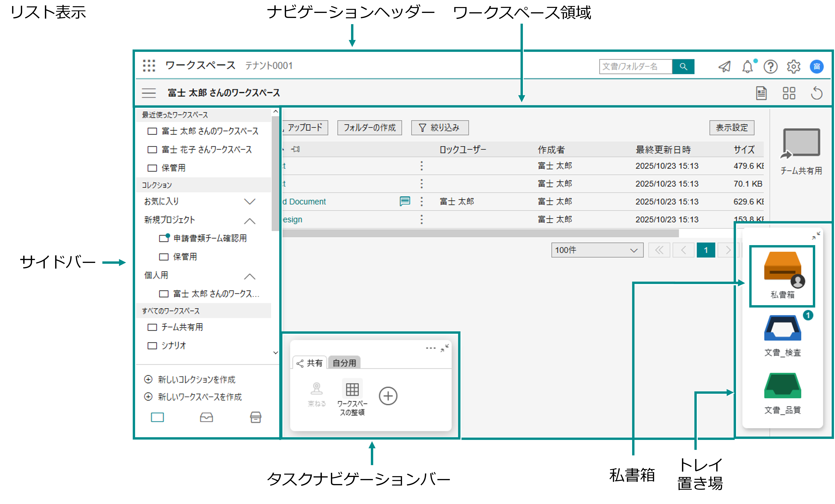The height and width of the screenshot is (504, 835).
Task: Open the app launcher grid icon
Action: point(149,66)
